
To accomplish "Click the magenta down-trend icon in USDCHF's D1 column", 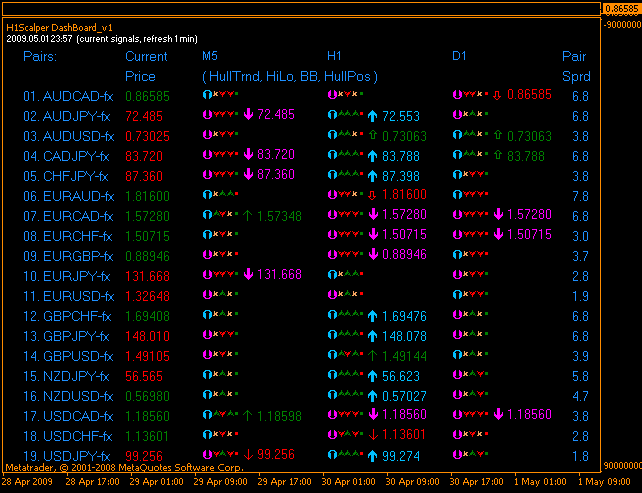I will pyautogui.click(x=457, y=434).
